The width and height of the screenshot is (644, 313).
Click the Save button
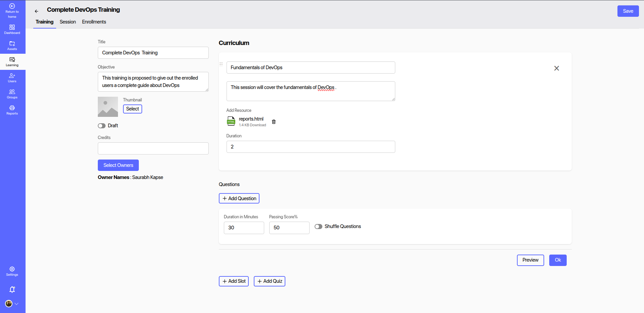(x=628, y=11)
